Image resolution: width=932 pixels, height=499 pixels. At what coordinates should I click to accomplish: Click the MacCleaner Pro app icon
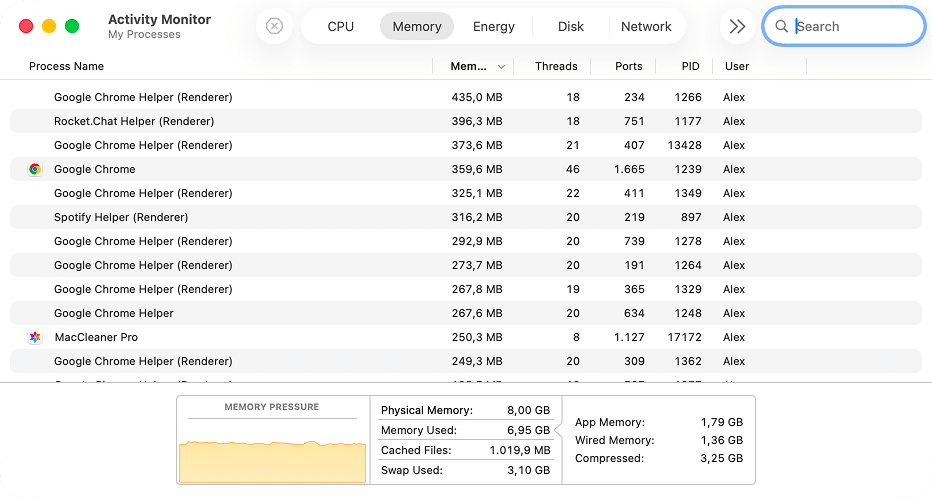click(35, 337)
